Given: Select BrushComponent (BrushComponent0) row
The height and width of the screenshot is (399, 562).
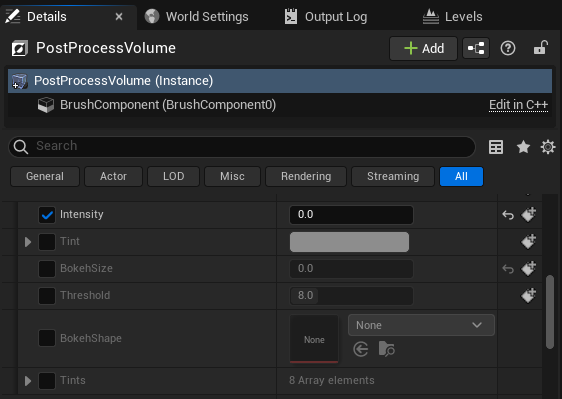Looking at the screenshot, I should tap(280, 105).
